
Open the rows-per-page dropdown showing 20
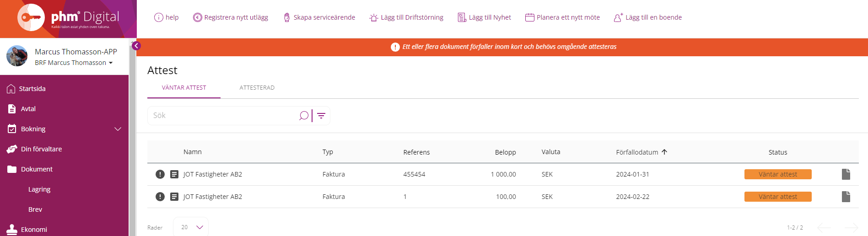pos(191,227)
